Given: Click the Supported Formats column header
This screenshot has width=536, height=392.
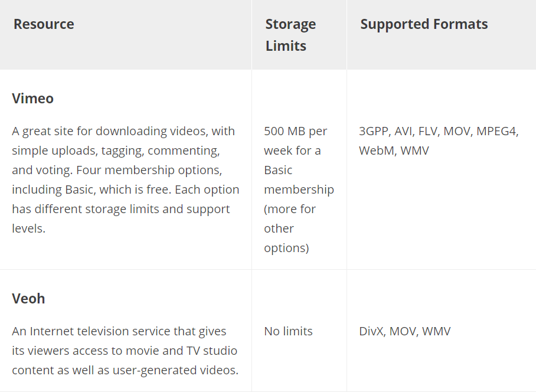Looking at the screenshot, I should 424,24.
